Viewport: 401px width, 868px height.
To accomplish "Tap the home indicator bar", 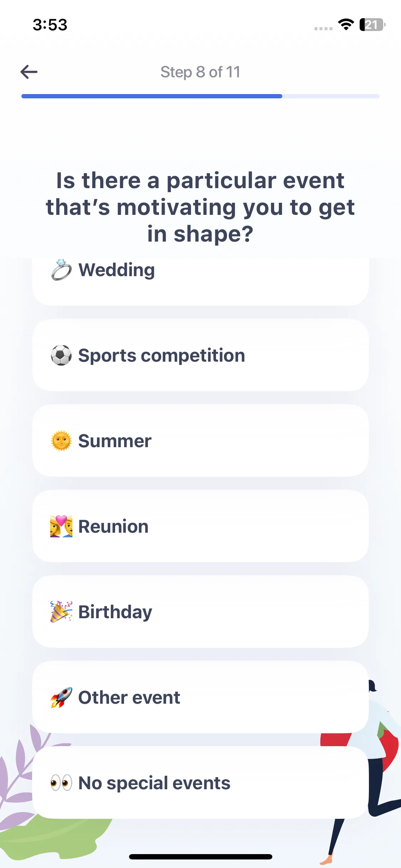I will tap(200, 857).
